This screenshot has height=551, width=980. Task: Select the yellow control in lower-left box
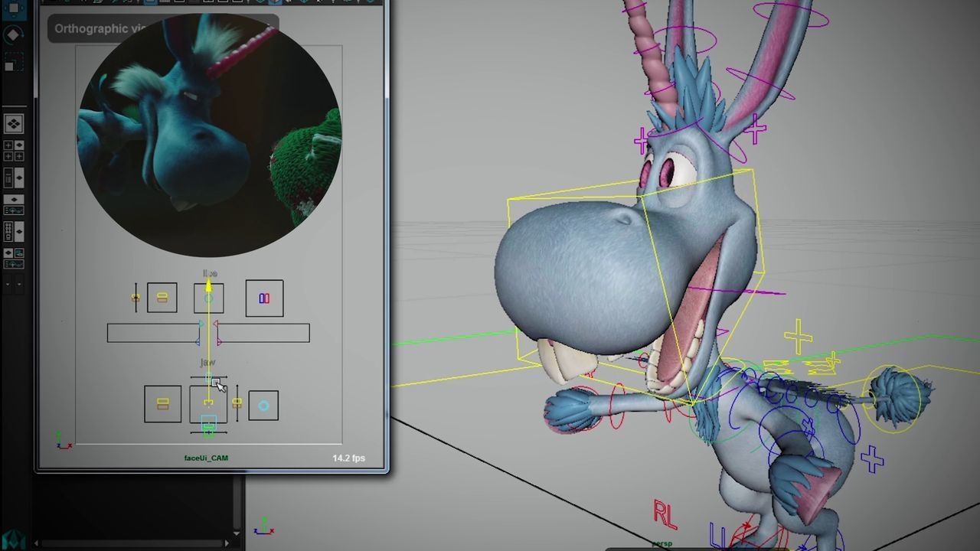(163, 403)
